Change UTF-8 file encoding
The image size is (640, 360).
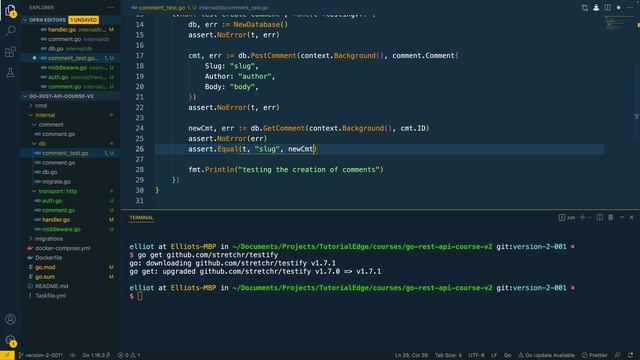pos(476,355)
